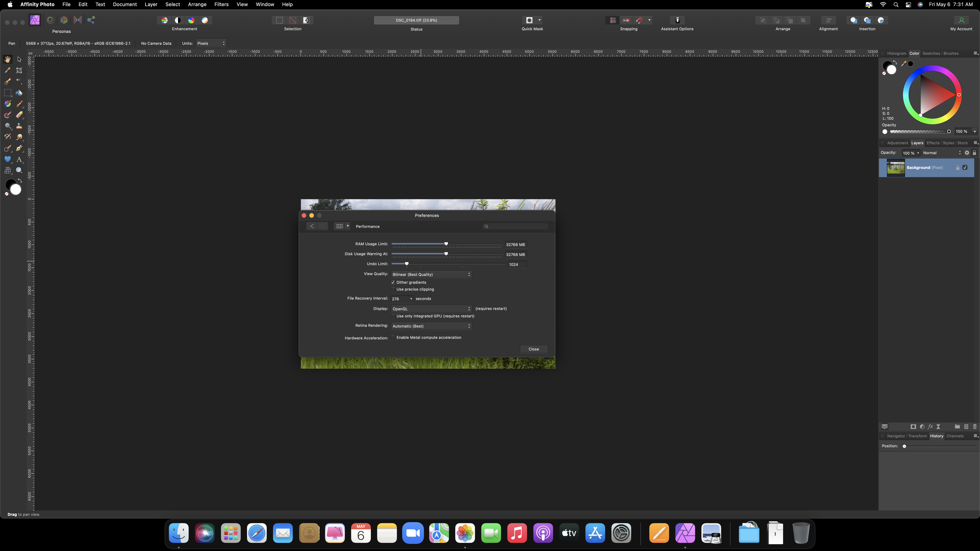Delete layer with trash icon
This screenshot has width=980, height=551.
pyautogui.click(x=975, y=427)
